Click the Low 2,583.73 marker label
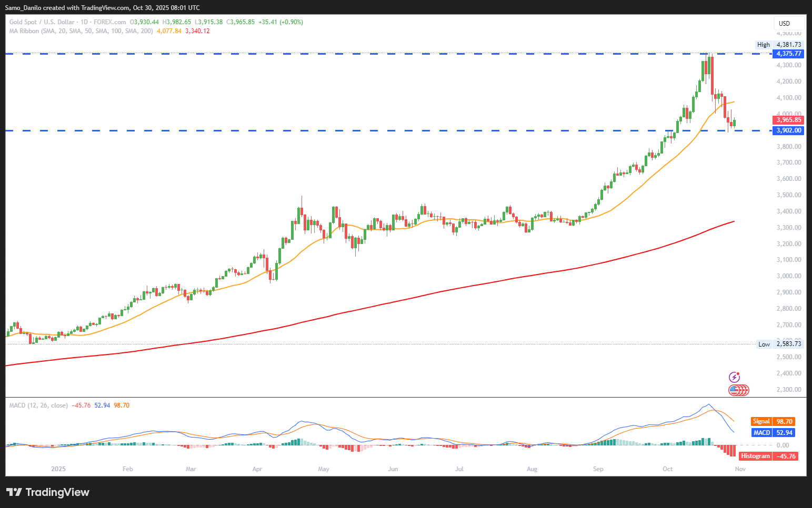 (x=779, y=344)
